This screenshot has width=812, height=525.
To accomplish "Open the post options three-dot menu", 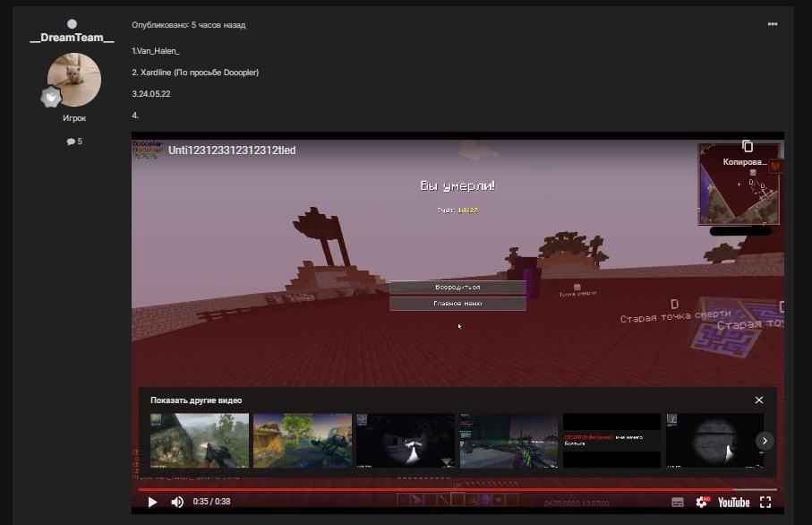I will (x=773, y=24).
